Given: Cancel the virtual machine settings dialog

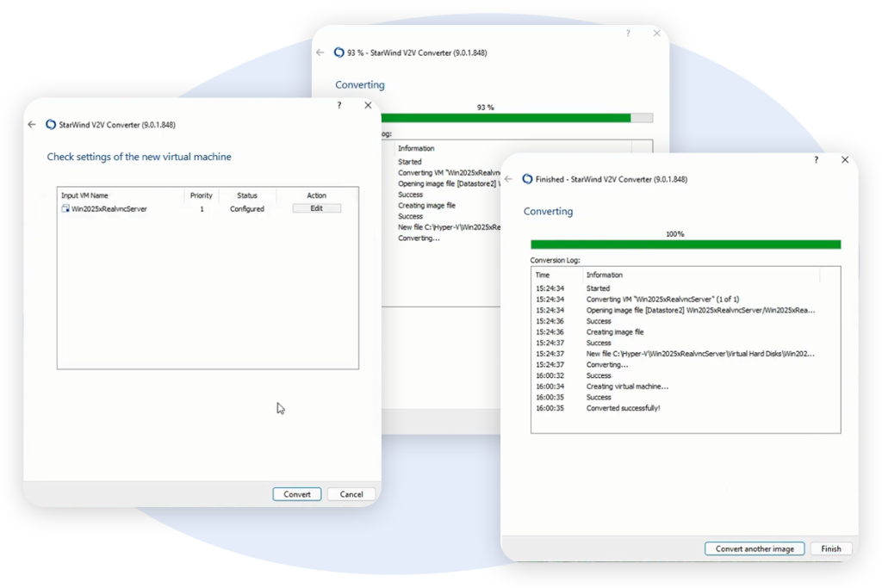Looking at the screenshot, I should click(351, 494).
